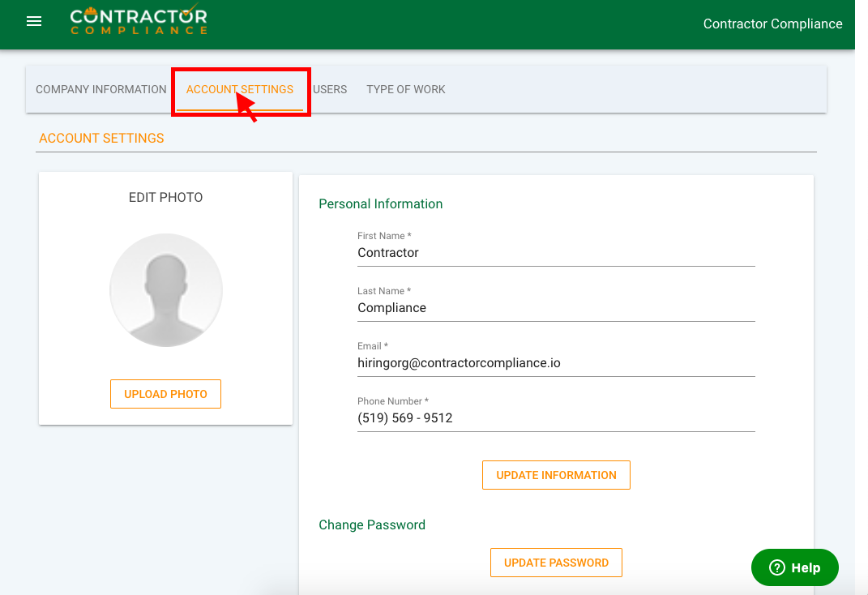868x595 pixels.
Task: Click the Phone Number field
Action: point(556,418)
